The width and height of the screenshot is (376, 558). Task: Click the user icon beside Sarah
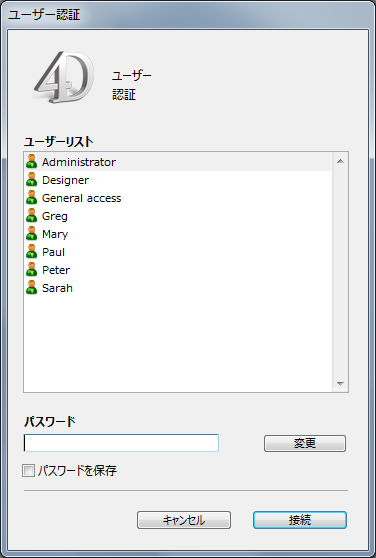click(x=32, y=288)
